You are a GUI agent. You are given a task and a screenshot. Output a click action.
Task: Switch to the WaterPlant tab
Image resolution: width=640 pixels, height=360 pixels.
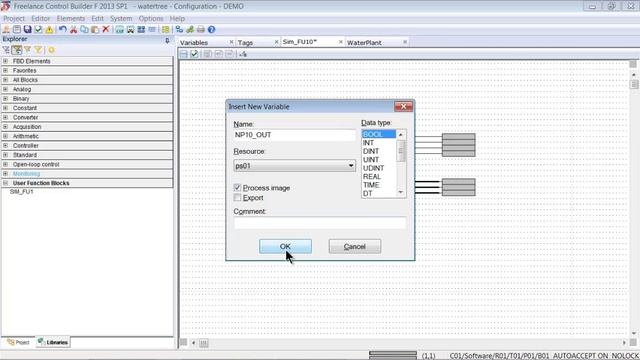tap(364, 42)
